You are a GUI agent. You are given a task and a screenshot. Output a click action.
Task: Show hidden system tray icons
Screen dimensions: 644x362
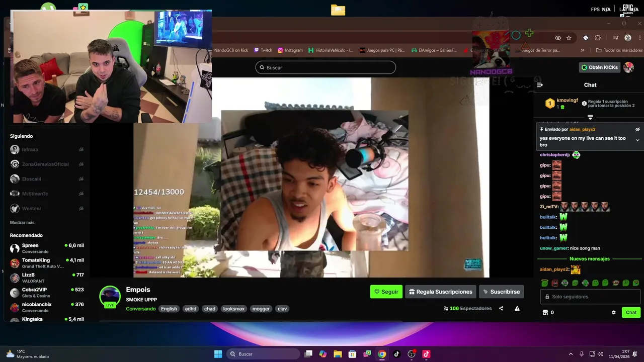click(x=571, y=354)
